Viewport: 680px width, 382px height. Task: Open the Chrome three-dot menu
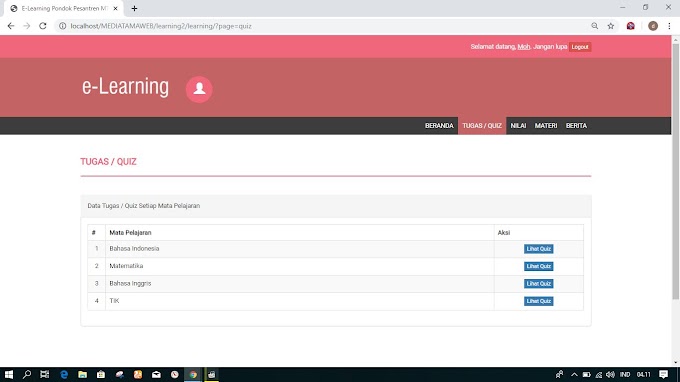[x=669, y=26]
